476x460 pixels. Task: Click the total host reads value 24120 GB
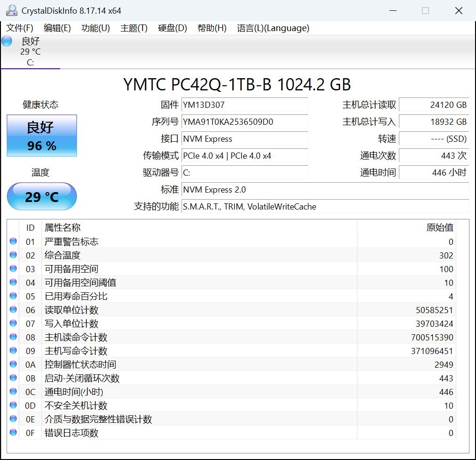click(434, 105)
